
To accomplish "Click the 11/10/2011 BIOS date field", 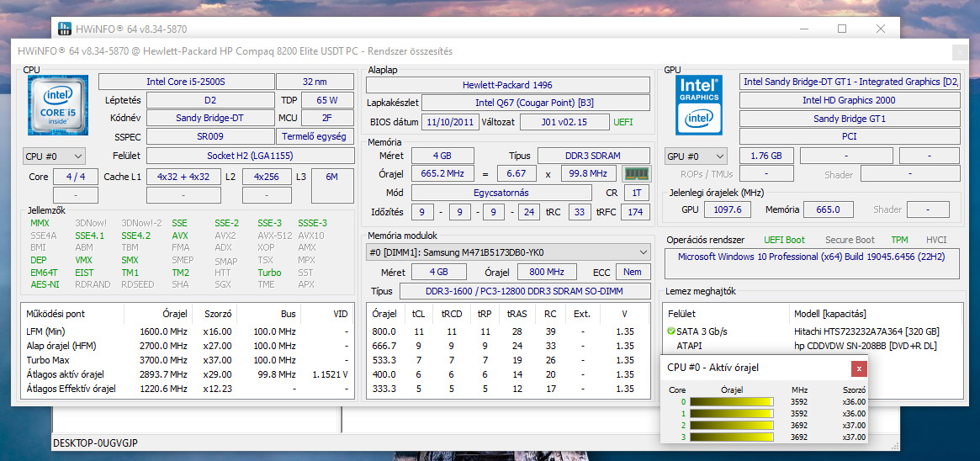I will point(451,122).
